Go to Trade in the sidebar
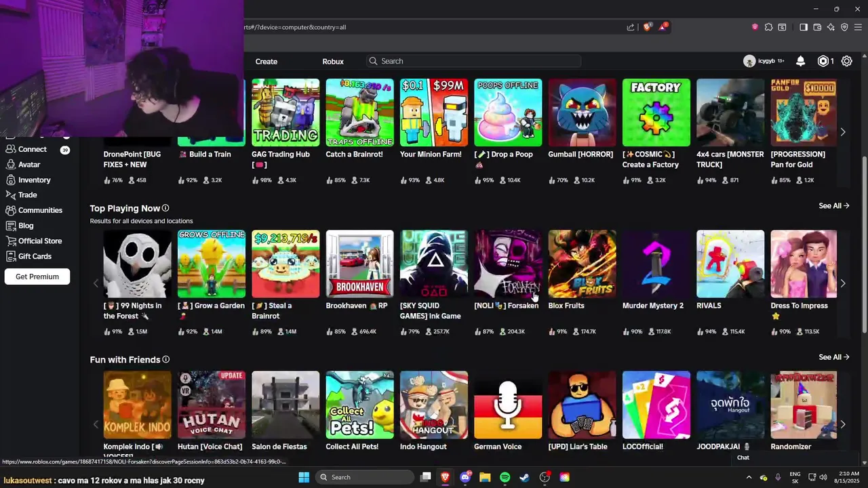 tap(27, 195)
